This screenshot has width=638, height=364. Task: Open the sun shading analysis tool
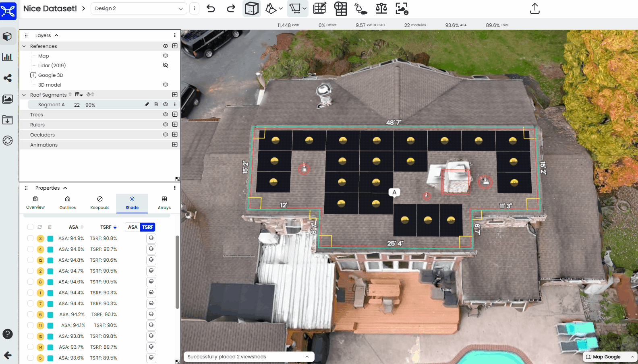pos(360,8)
